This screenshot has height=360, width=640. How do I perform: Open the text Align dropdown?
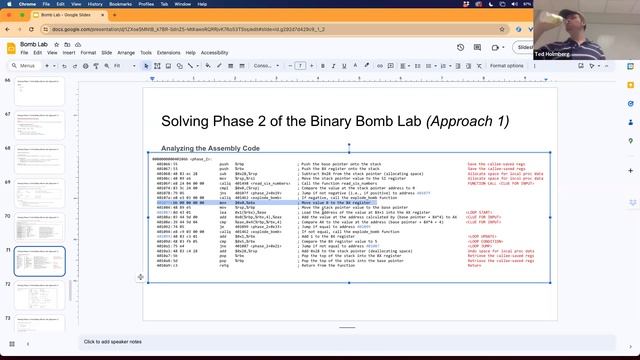(x=404, y=66)
